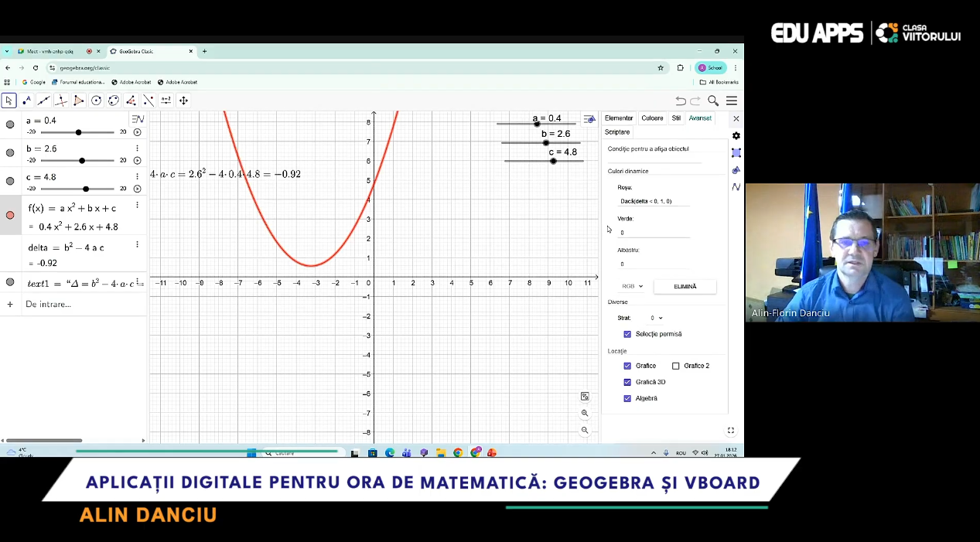Image resolution: width=980 pixels, height=542 pixels.
Task: Uncheck the Algebră location checkbox
Action: (627, 398)
